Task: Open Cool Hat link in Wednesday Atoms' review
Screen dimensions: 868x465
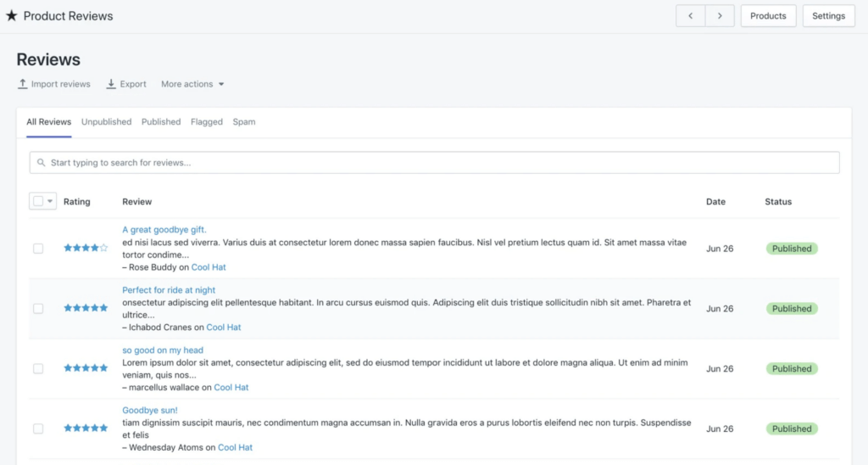Action: [x=236, y=447]
